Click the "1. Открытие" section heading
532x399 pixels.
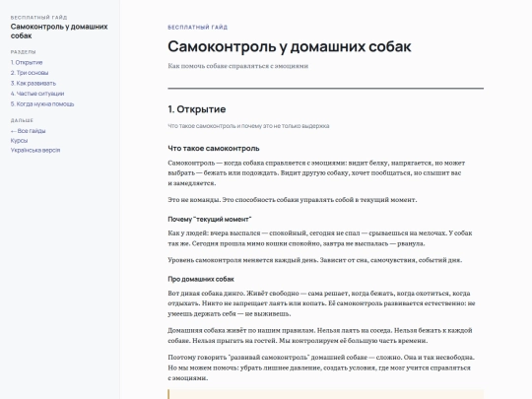point(197,109)
